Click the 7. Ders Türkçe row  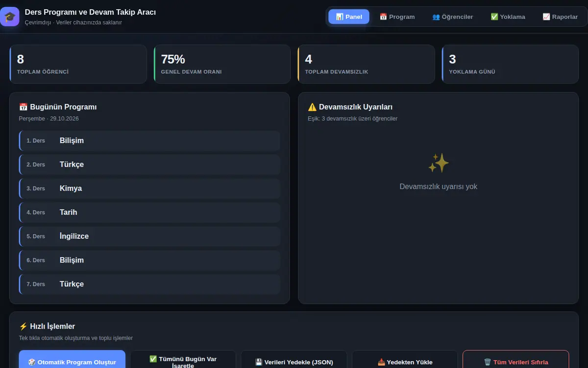click(149, 284)
